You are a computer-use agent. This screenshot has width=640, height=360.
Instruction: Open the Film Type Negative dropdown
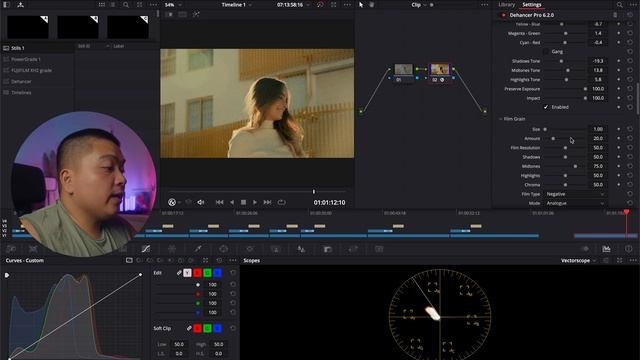tap(575, 194)
